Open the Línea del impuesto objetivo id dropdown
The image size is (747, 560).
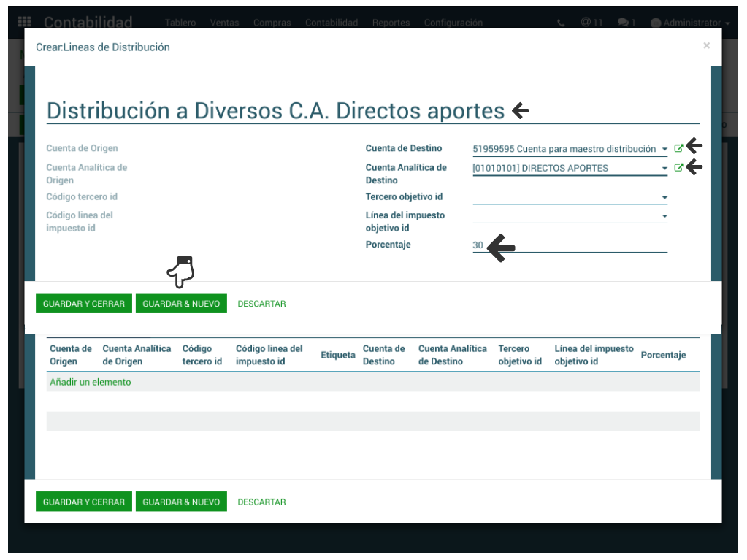(664, 216)
